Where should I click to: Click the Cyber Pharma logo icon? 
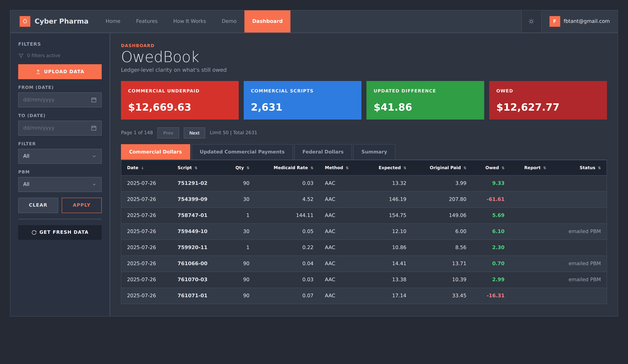25,21
